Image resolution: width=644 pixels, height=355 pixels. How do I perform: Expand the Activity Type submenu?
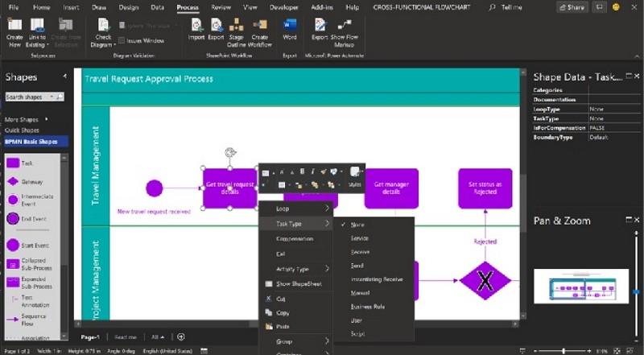coord(295,269)
